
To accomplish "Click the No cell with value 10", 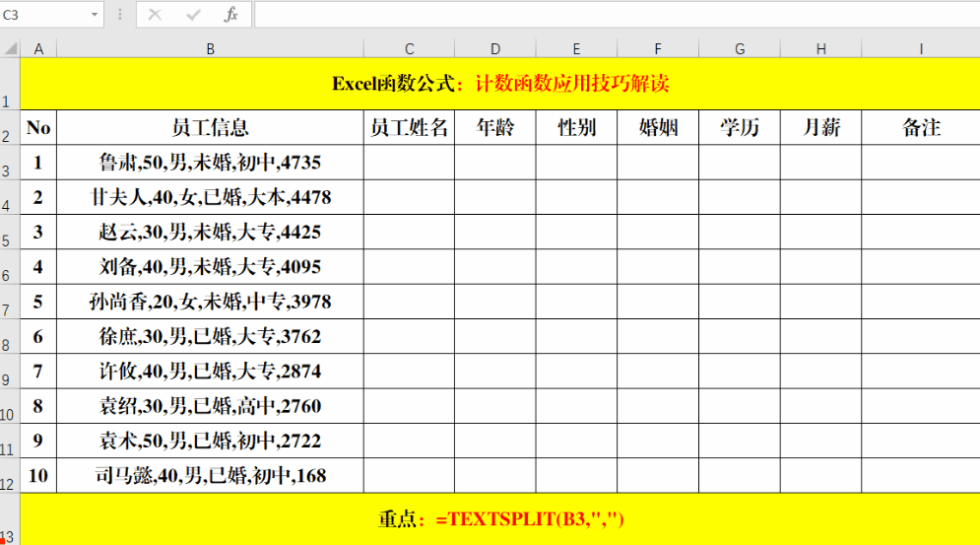I will click(x=38, y=476).
